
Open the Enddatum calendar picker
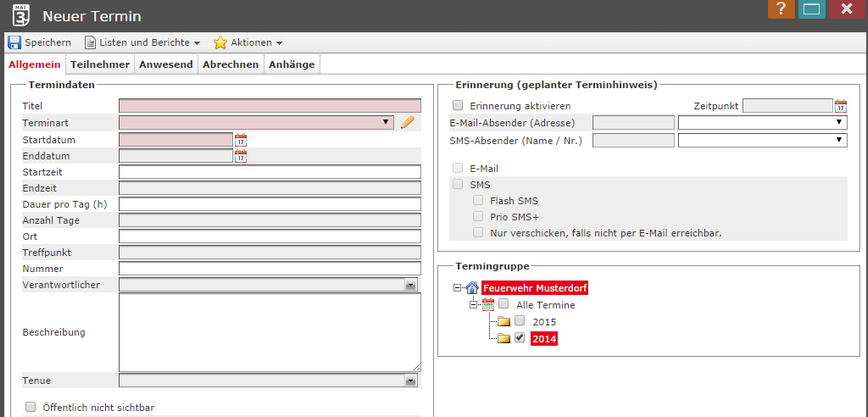click(240, 156)
